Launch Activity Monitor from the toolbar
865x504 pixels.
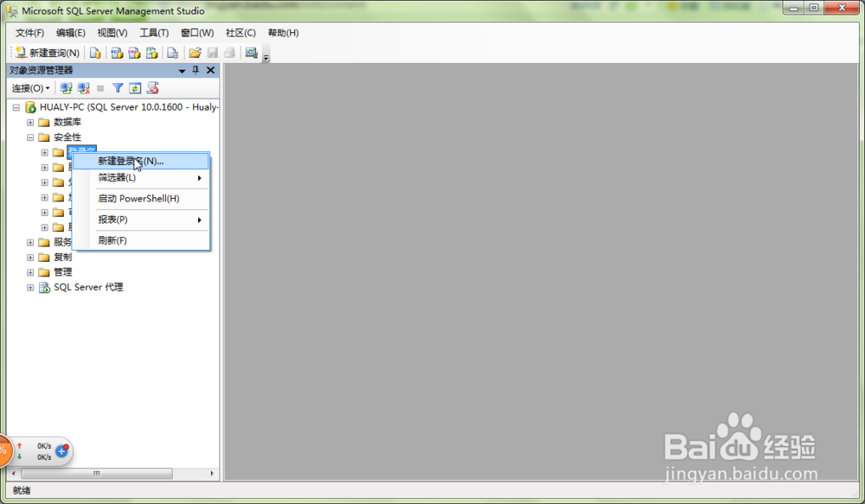(251, 53)
